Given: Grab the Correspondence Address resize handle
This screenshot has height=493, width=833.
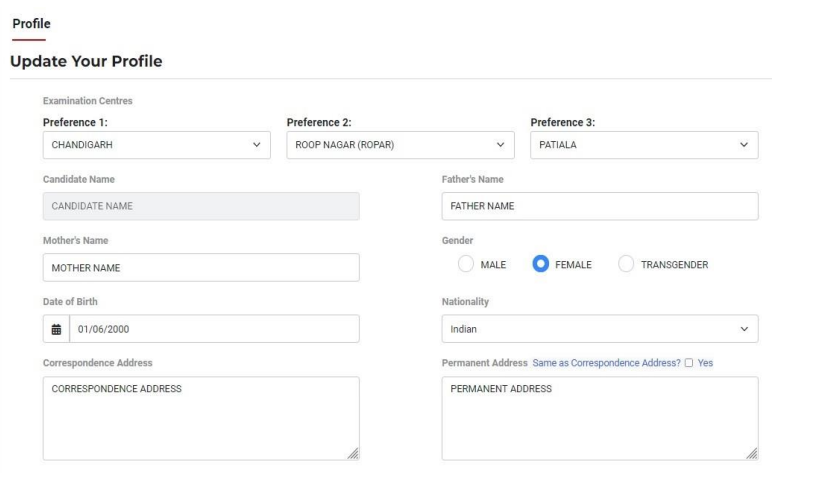Looking at the screenshot, I should tap(353, 453).
